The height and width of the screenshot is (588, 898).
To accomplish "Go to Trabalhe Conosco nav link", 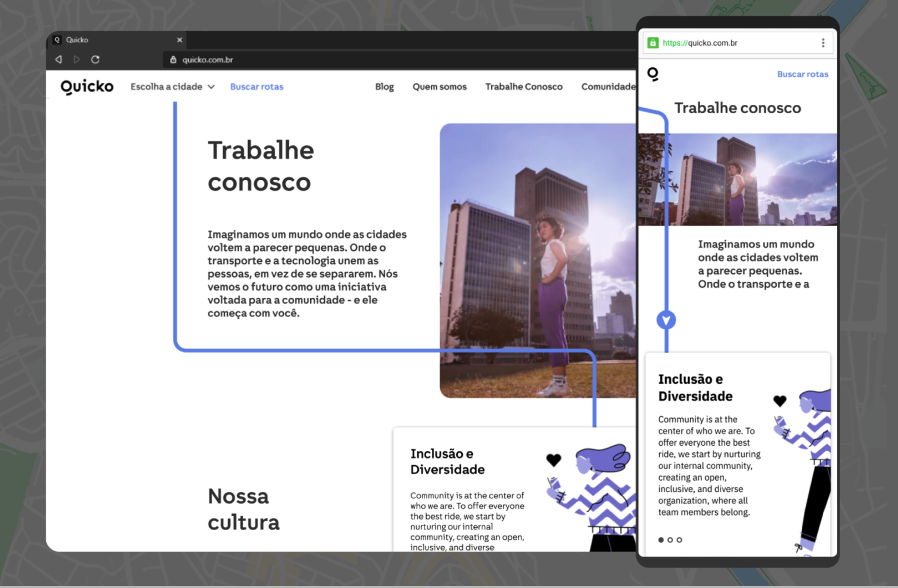I will click(x=524, y=87).
